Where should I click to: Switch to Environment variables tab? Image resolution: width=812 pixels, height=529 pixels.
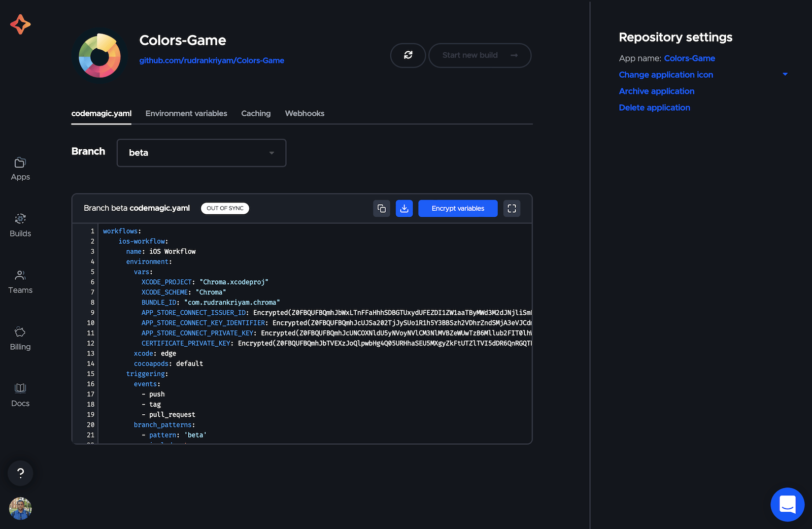tap(186, 113)
